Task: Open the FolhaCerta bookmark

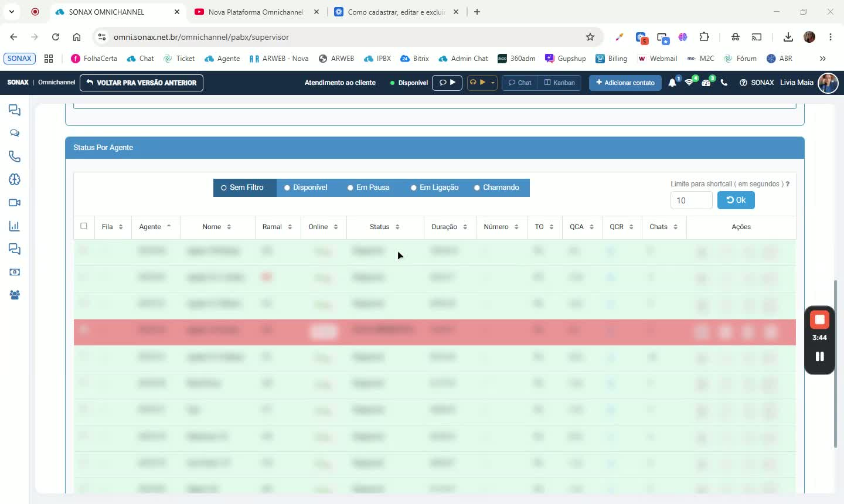Action: click(x=94, y=59)
